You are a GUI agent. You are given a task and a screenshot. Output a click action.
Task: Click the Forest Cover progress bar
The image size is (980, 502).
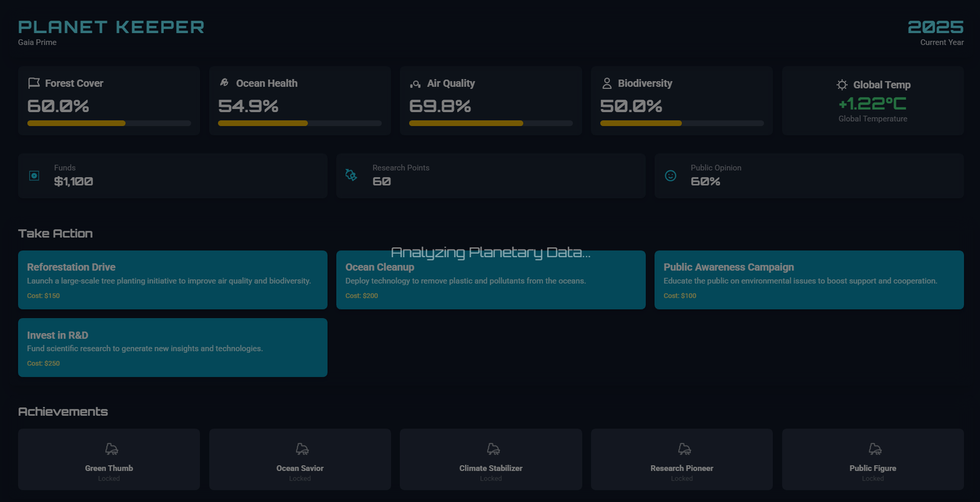pyautogui.click(x=109, y=124)
